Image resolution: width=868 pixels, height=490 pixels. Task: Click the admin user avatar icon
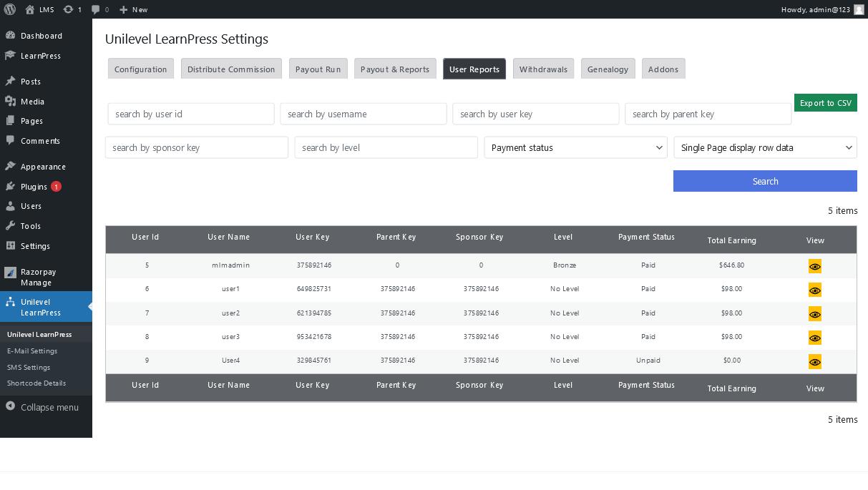pyautogui.click(x=859, y=9)
